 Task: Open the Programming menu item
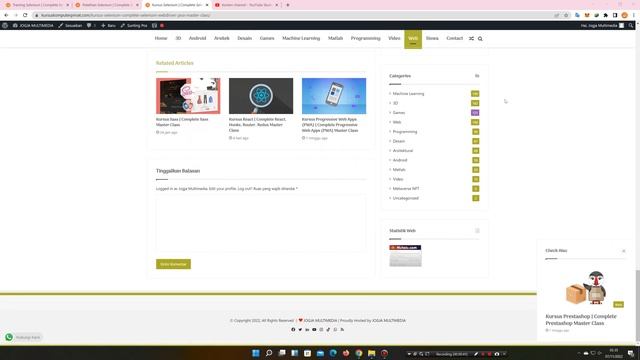point(365,38)
